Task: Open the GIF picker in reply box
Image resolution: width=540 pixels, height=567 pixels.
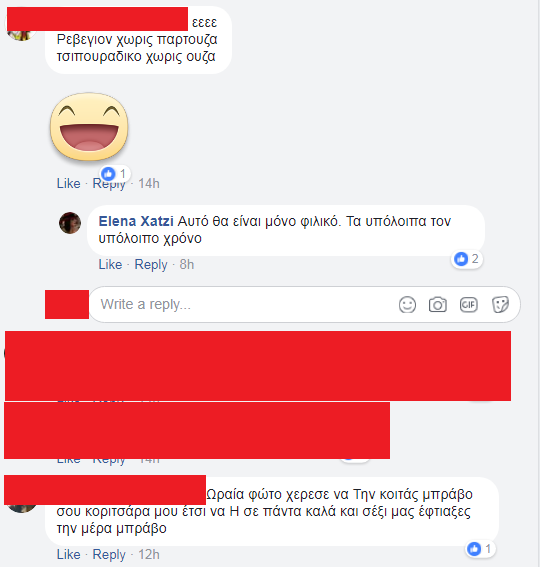Action: coord(468,304)
